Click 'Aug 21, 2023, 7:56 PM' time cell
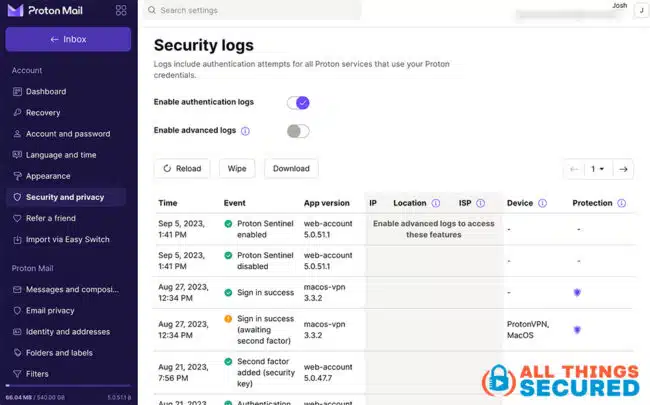 point(183,372)
